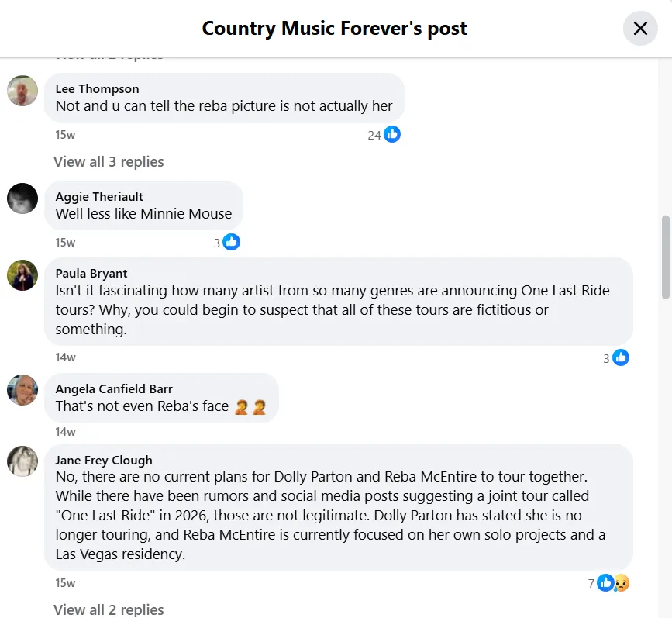Close the Country Music Forever post dialog

(x=640, y=29)
